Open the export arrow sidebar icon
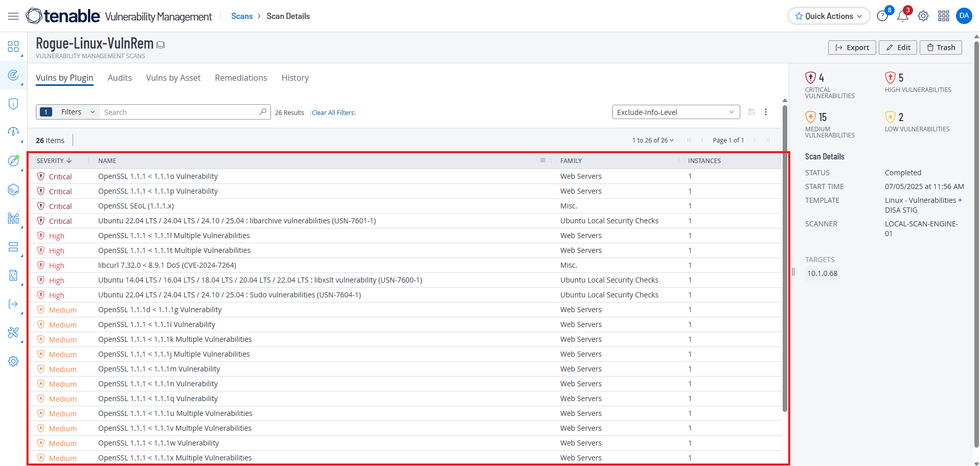Viewport: 980px width, 466px height. [13, 304]
